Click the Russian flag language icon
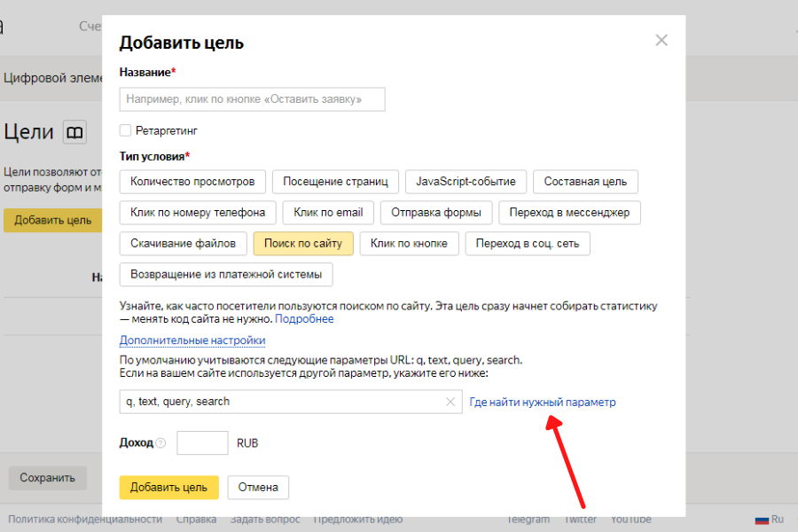The image size is (798, 532). pyautogui.click(x=762, y=520)
